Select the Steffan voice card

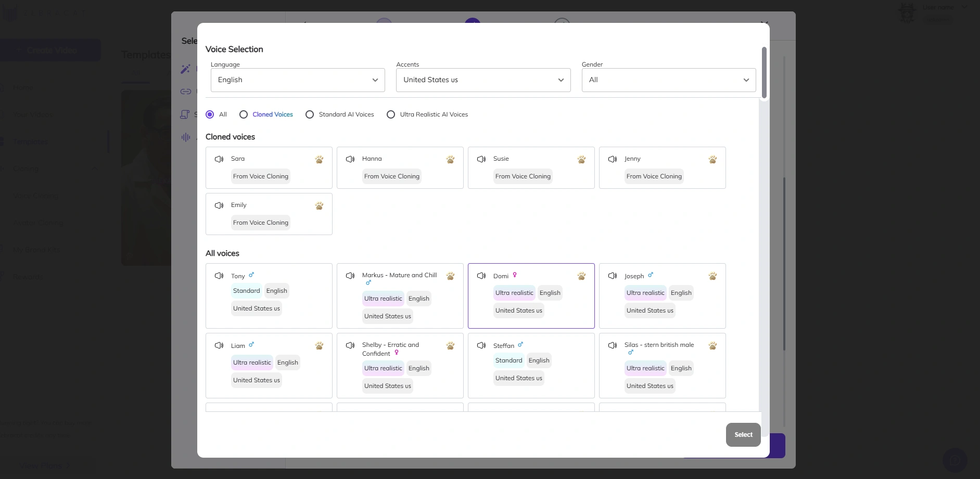click(531, 366)
